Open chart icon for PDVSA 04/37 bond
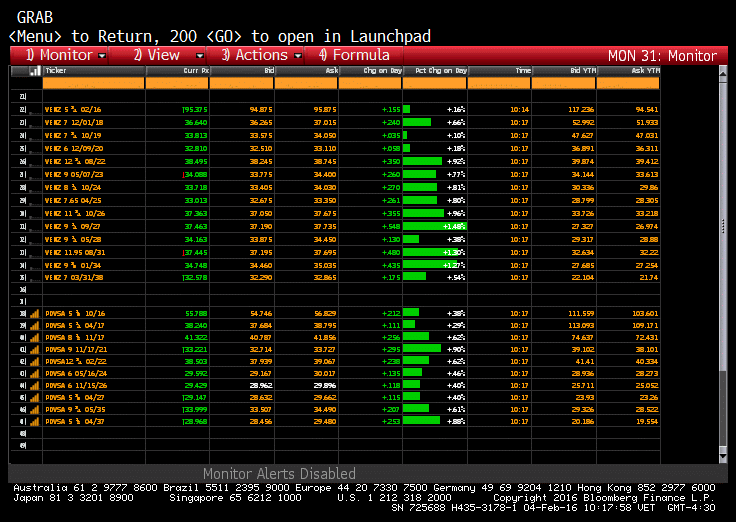The width and height of the screenshot is (736, 522). (x=35, y=422)
